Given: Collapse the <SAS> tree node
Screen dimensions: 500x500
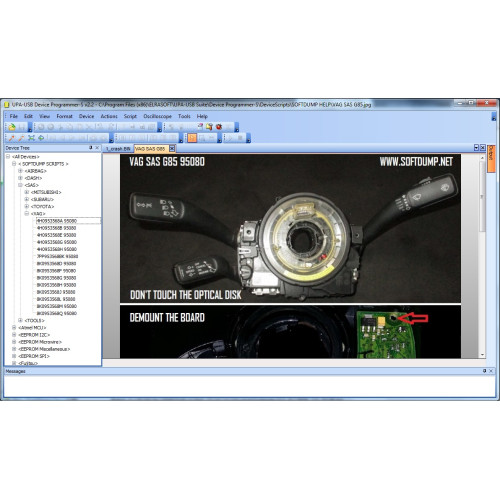Looking at the screenshot, I should [x=20, y=185].
